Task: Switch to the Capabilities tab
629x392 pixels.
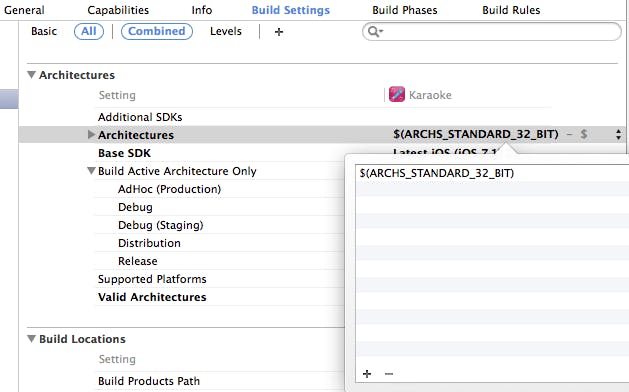Action: tap(118, 10)
